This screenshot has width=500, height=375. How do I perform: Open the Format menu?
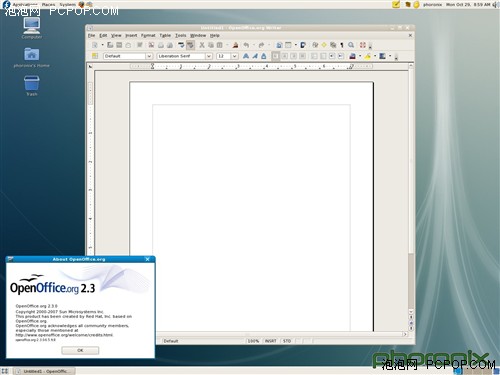[x=148, y=35]
